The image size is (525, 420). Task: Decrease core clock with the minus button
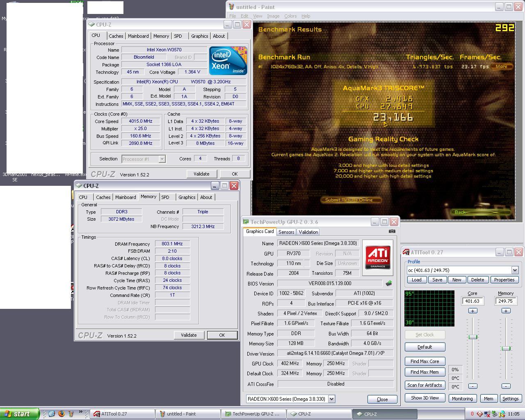472,386
